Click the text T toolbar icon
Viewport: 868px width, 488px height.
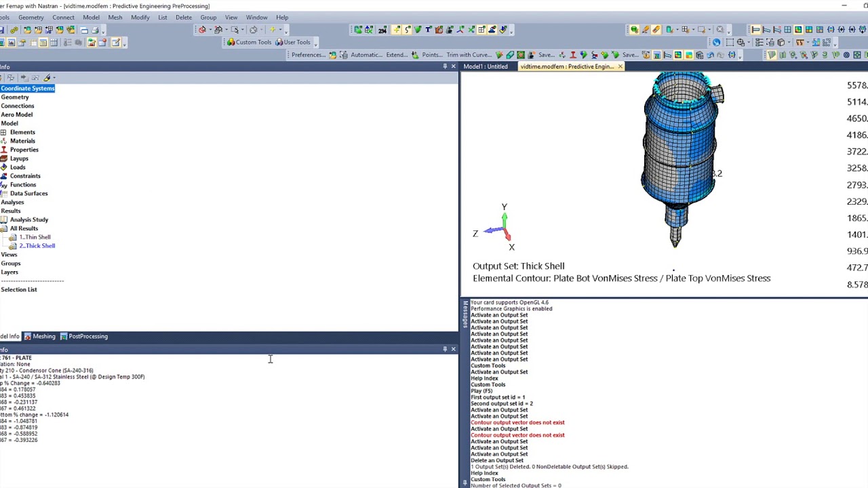(428, 30)
